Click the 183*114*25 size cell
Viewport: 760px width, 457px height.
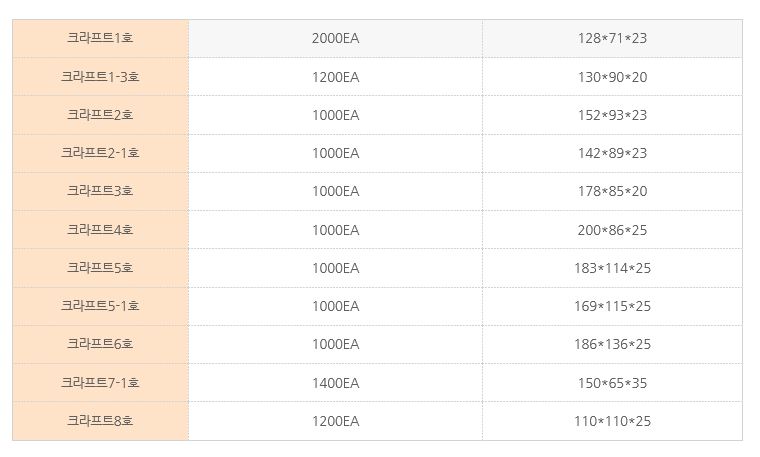[x=612, y=268]
